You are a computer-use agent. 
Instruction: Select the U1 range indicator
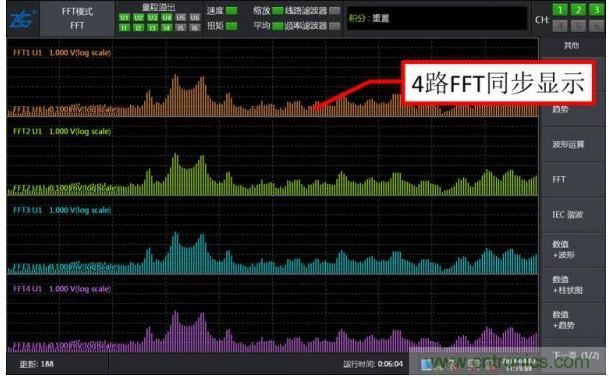124,17
